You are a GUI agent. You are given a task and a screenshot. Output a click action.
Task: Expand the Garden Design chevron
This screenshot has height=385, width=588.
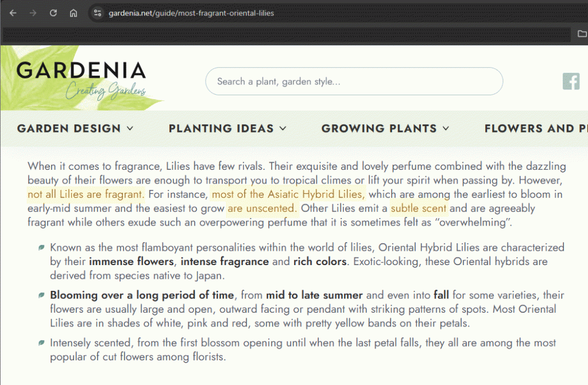(x=130, y=129)
